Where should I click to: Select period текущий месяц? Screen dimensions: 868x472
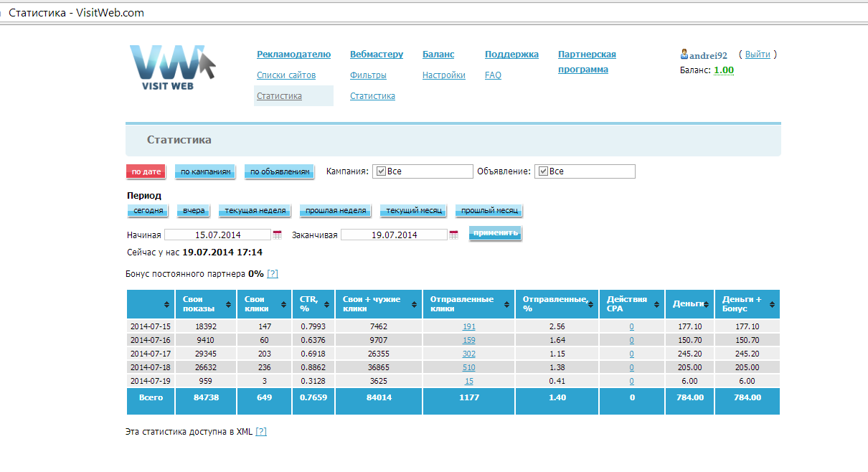tap(413, 211)
